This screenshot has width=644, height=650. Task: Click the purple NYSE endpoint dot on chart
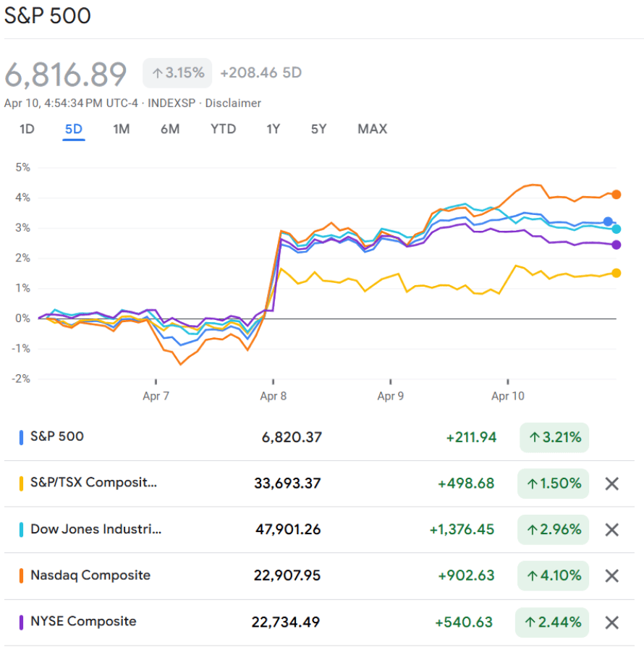point(617,245)
